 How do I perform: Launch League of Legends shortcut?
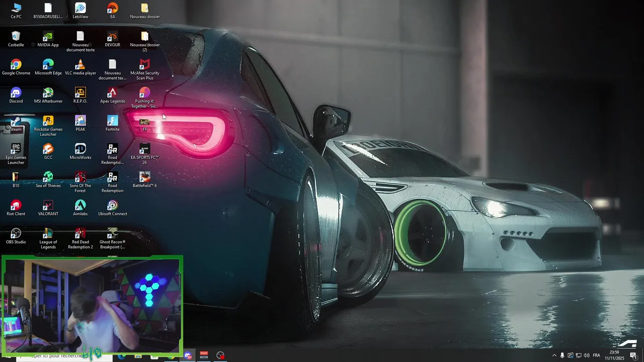[48, 239]
